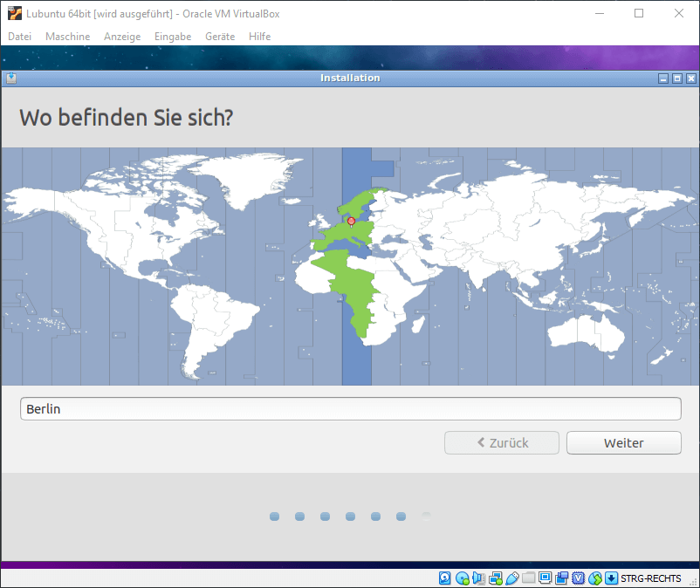
Task: Click the USB devices icon in status bar
Action: (512, 578)
